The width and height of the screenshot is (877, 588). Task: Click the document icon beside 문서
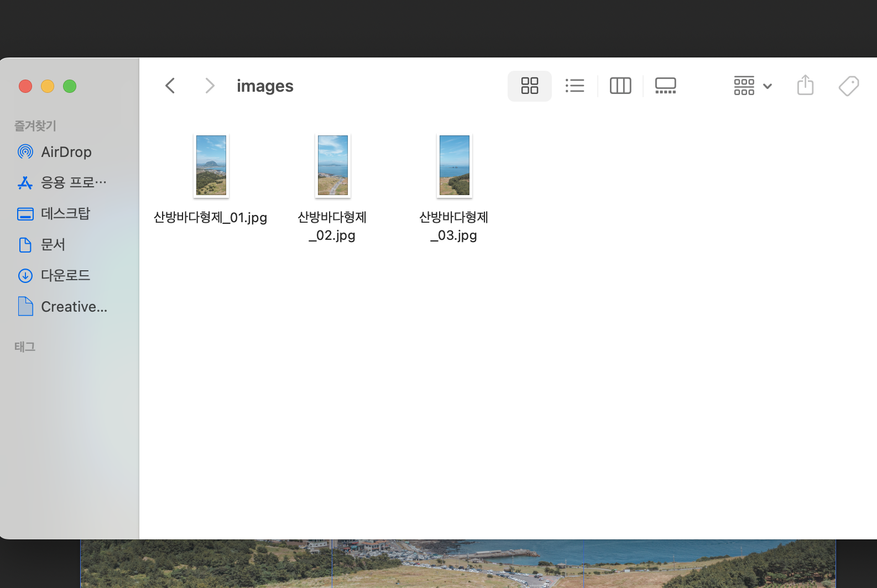25,244
